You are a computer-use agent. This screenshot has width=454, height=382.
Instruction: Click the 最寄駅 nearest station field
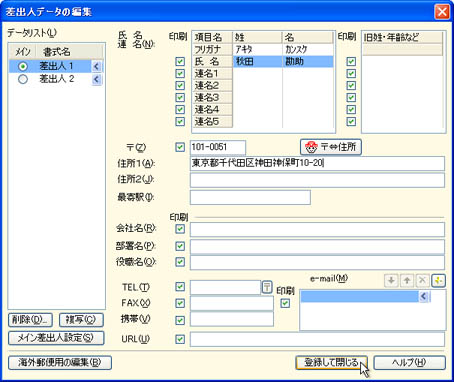pyautogui.click(x=250, y=197)
